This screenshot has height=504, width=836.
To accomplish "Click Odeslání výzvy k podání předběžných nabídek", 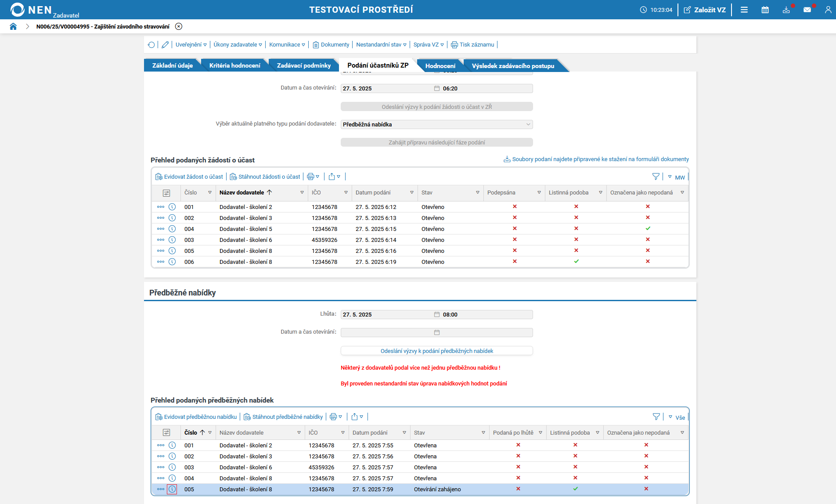I will pyautogui.click(x=436, y=351).
